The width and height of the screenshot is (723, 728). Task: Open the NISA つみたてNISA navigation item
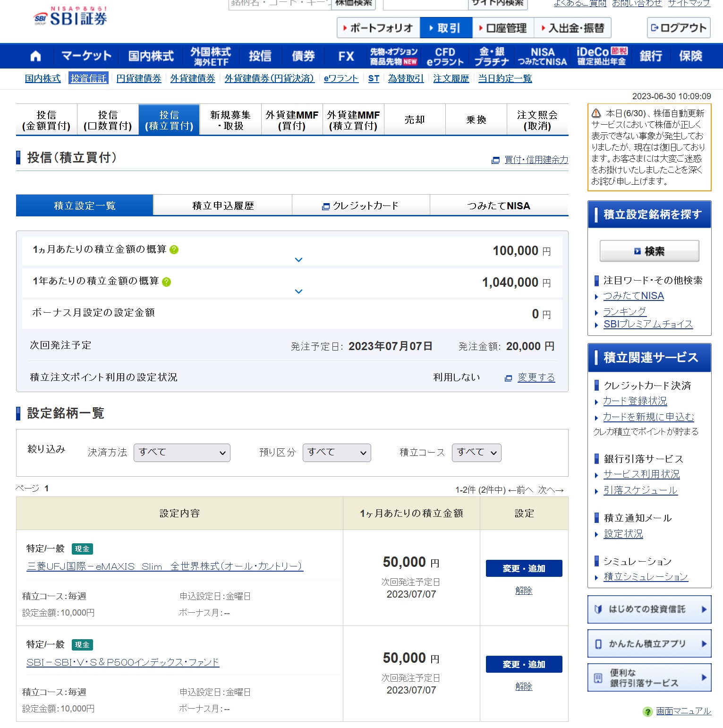[542, 56]
